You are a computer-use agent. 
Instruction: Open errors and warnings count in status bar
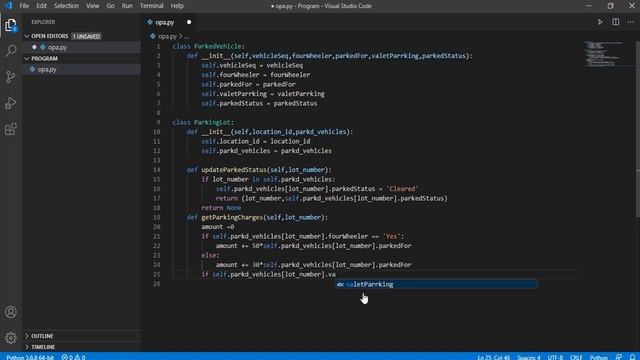pyautogui.click(x=73, y=357)
